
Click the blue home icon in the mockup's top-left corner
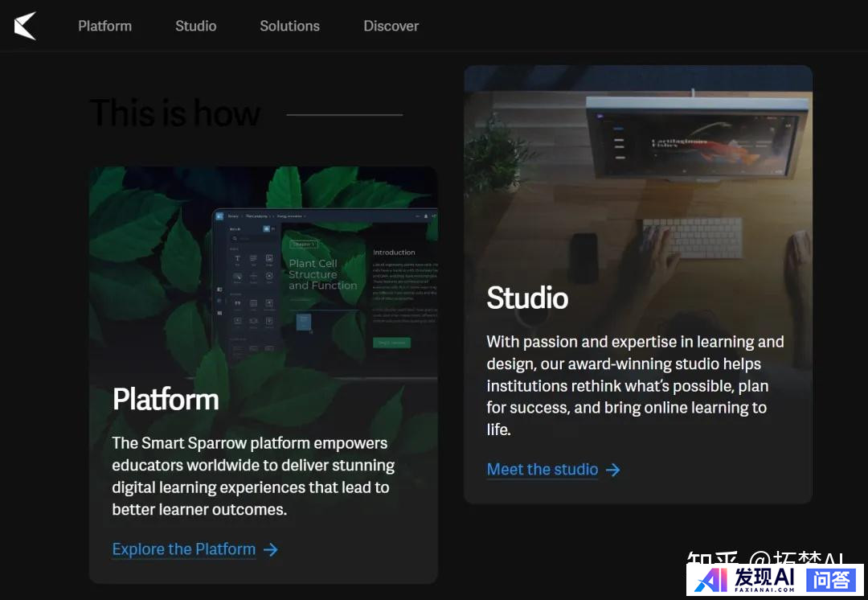click(x=219, y=216)
